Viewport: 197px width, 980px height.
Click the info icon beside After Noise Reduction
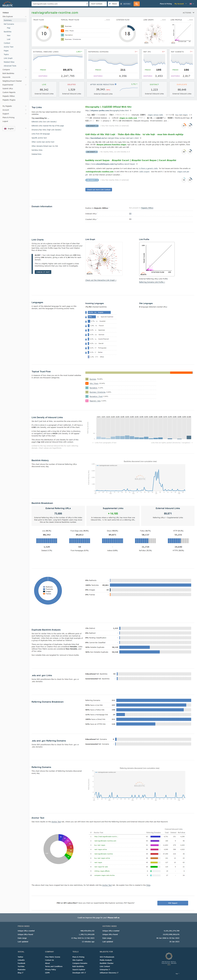[x=116, y=84]
